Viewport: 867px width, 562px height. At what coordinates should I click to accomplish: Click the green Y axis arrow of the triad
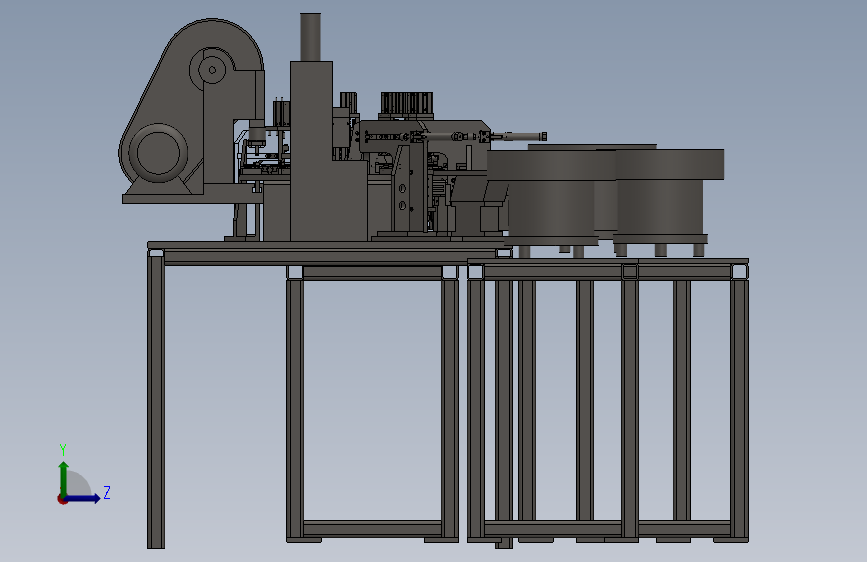(64, 479)
